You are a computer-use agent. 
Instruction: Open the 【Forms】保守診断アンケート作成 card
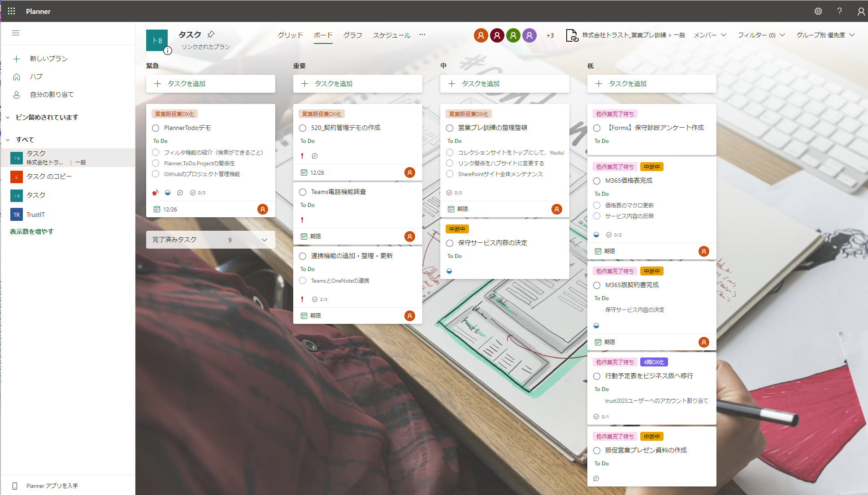tap(652, 130)
